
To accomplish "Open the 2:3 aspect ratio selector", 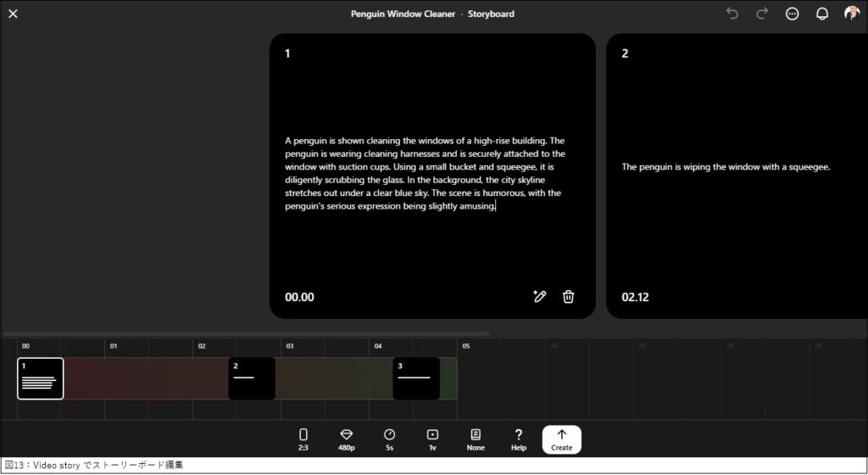I will coord(303,439).
